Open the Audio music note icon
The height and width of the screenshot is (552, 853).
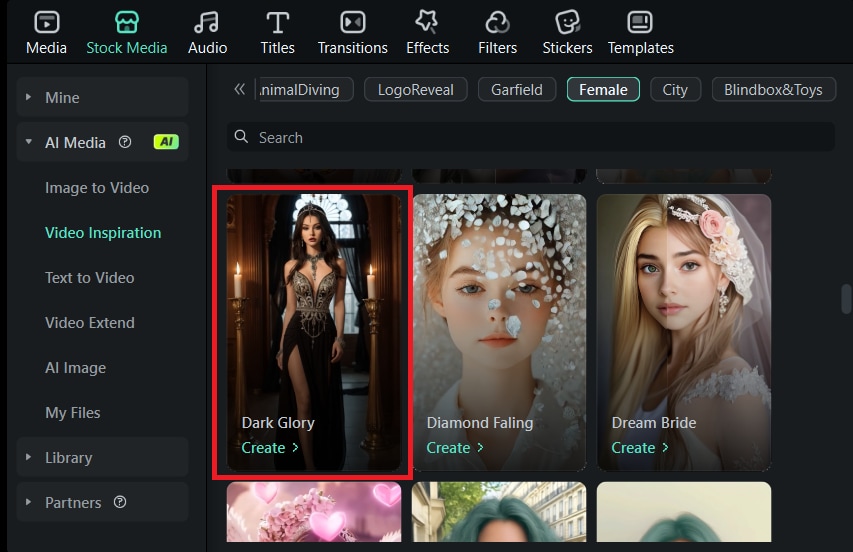click(207, 23)
